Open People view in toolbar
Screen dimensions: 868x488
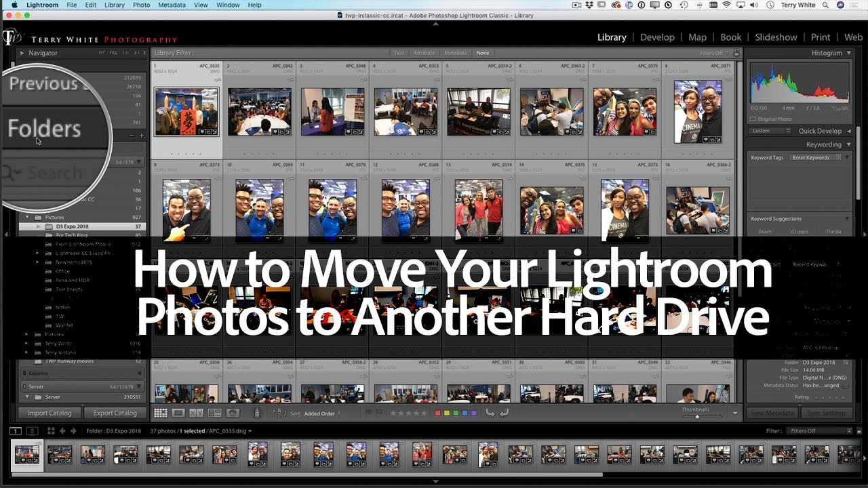pyautogui.click(x=233, y=413)
